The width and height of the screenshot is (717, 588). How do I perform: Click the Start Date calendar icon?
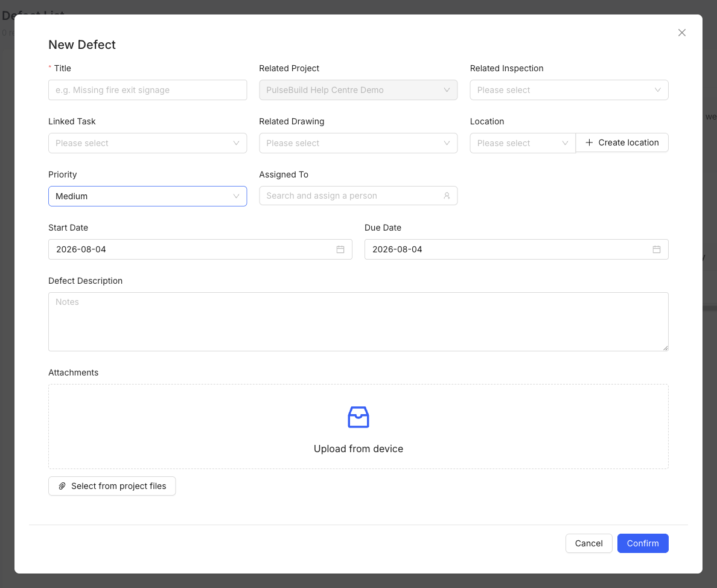(x=340, y=249)
